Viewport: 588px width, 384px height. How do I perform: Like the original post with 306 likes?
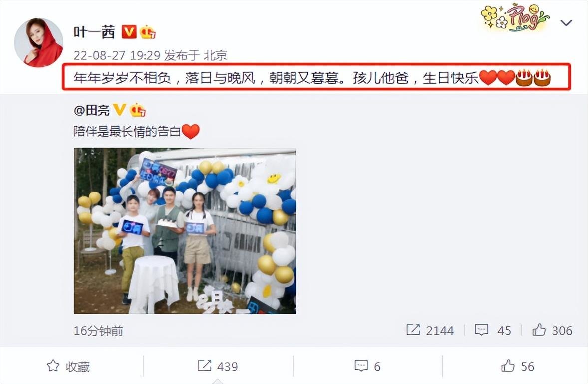pos(552,330)
